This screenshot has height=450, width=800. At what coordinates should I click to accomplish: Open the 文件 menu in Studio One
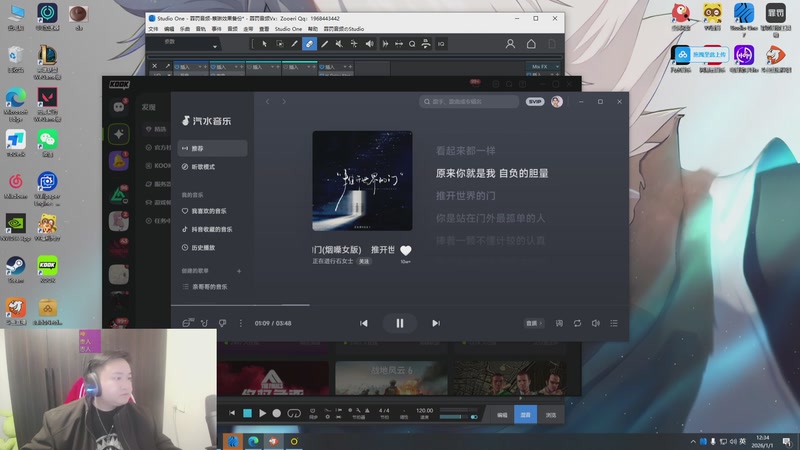[153, 29]
